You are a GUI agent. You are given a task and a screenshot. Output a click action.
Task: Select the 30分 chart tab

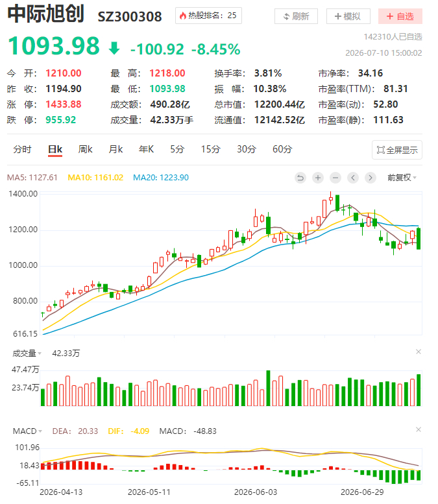coord(247,149)
